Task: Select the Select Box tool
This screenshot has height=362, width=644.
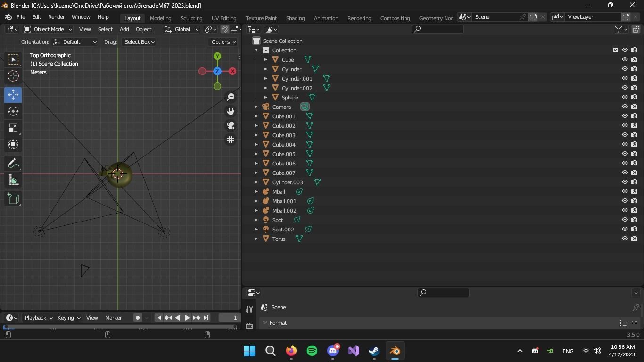Action: [x=13, y=59]
